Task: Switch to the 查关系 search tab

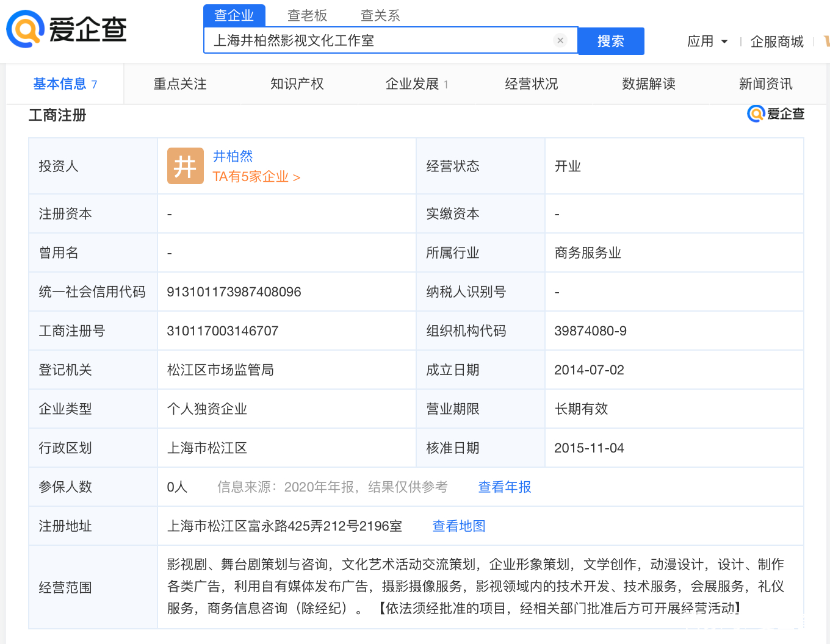Action: click(380, 15)
